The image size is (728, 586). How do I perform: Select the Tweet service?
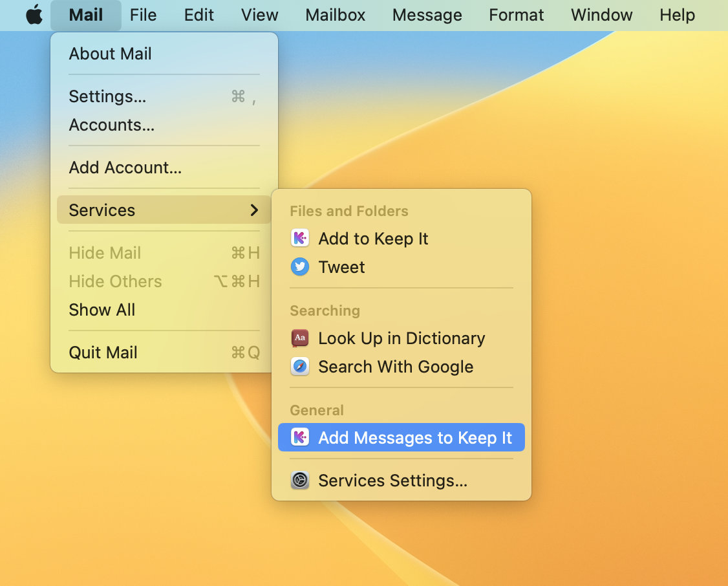coord(401,267)
